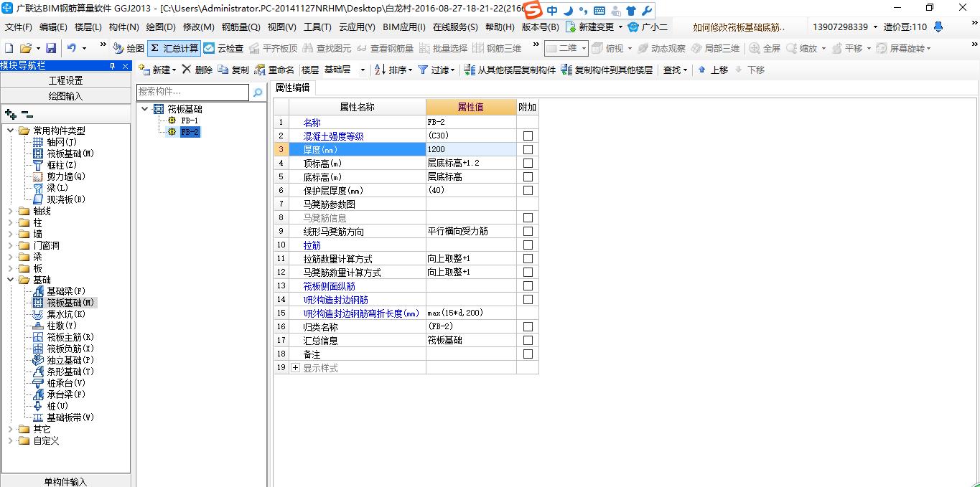Click the undo arrow icon

click(72, 48)
